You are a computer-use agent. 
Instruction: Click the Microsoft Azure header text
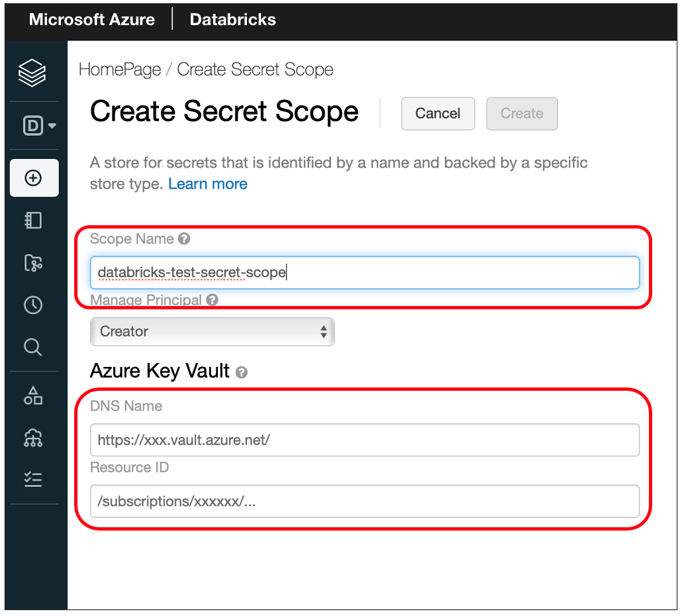pyautogui.click(x=92, y=20)
